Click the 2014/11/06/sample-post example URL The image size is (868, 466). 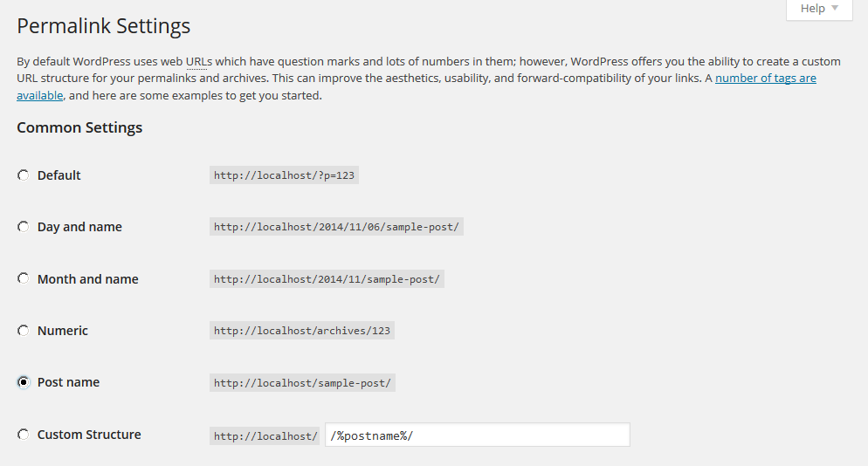click(336, 227)
